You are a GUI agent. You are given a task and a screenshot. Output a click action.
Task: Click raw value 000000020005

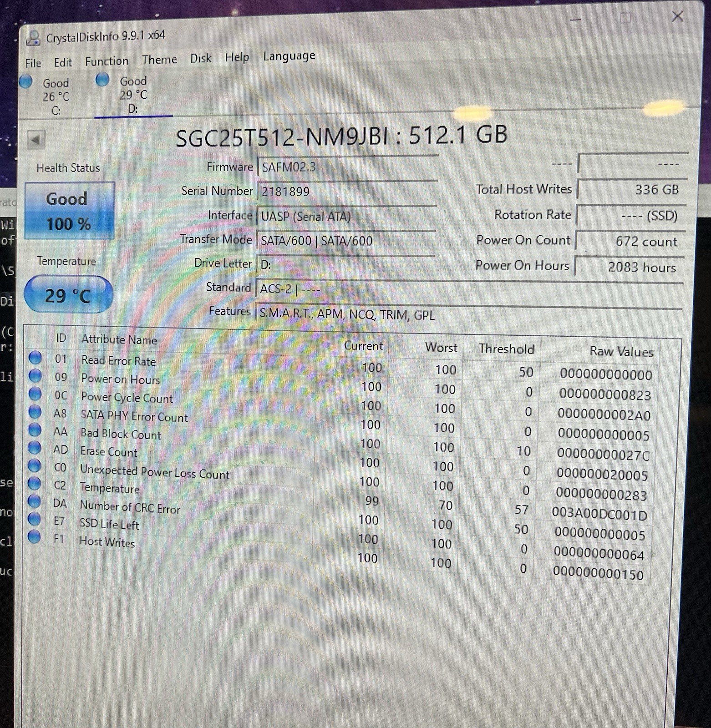coord(602,474)
